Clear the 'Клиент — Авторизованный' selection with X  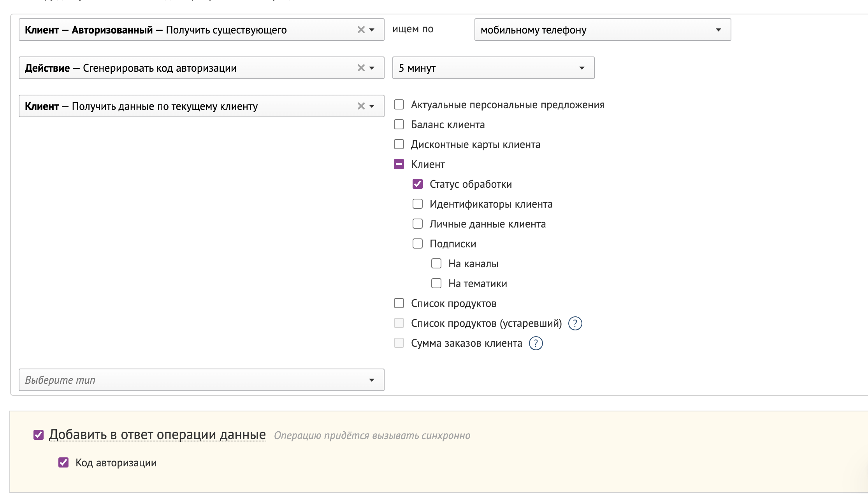(x=361, y=30)
